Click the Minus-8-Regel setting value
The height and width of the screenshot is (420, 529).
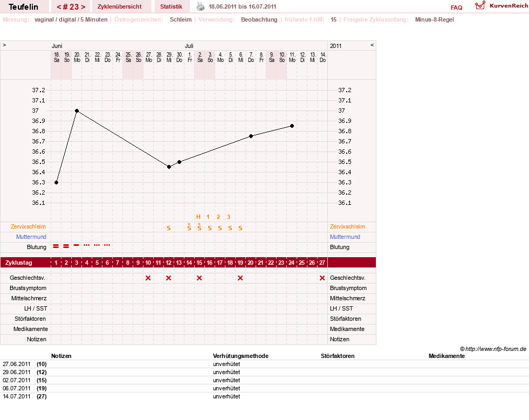tap(435, 19)
